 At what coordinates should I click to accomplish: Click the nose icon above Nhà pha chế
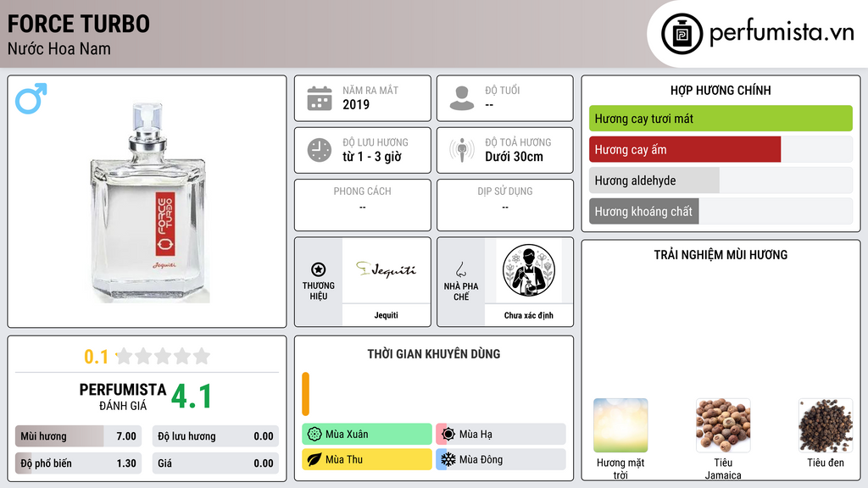pos(460,269)
